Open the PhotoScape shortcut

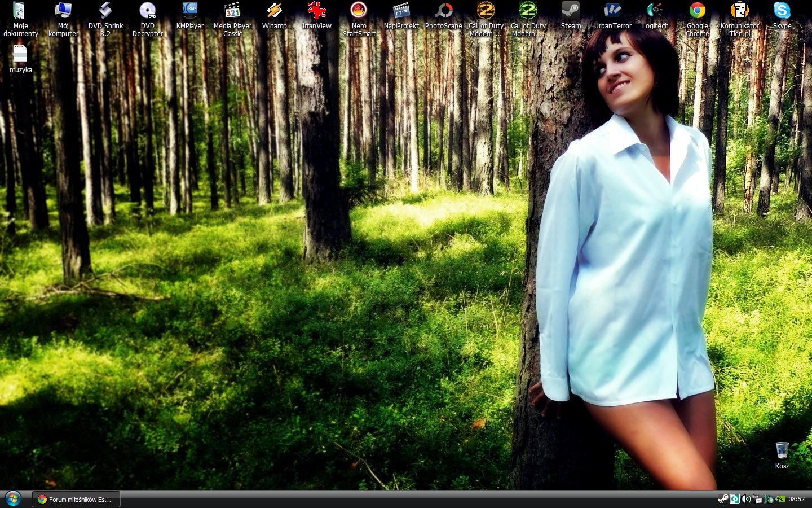(x=443, y=11)
